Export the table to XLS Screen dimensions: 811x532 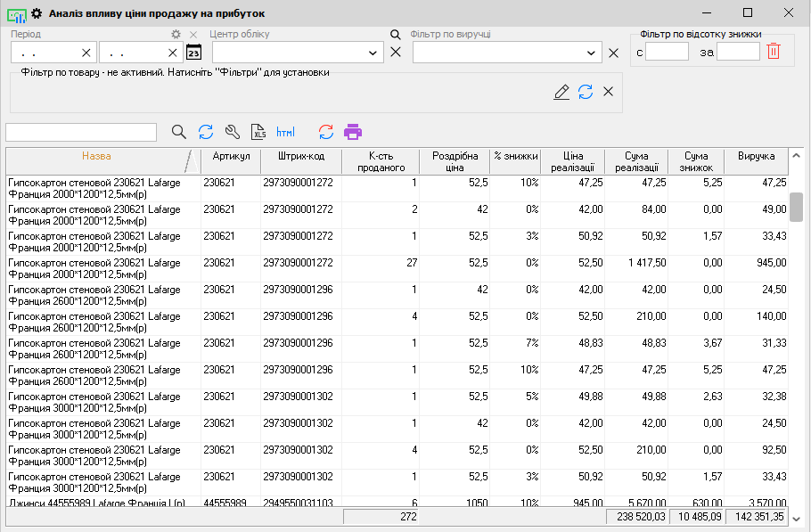tap(258, 132)
